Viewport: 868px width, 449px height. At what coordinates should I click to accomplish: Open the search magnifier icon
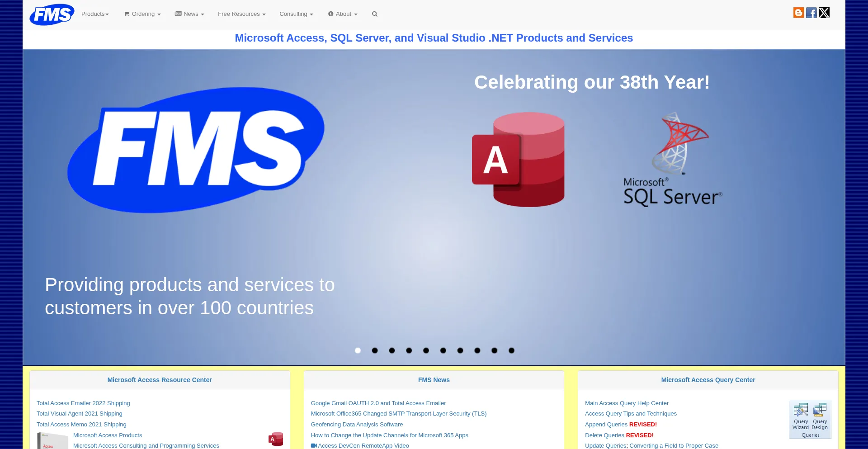[374, 14]
